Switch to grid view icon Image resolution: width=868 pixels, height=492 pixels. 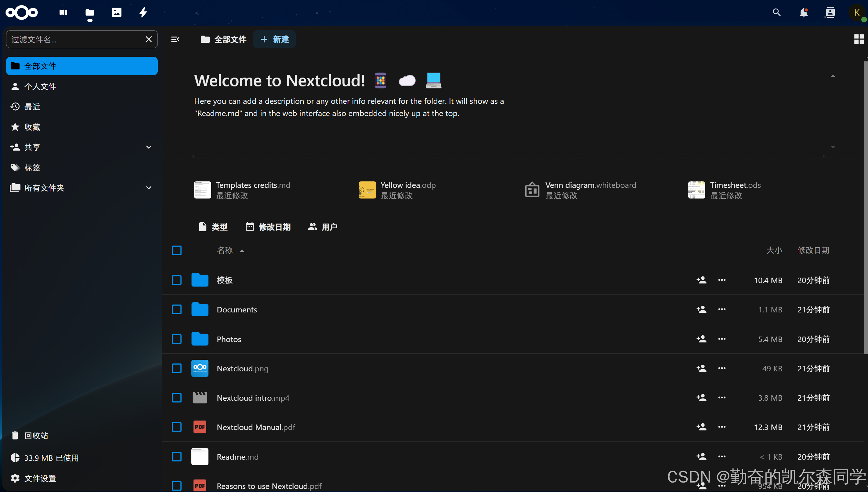tap(859, 39)
